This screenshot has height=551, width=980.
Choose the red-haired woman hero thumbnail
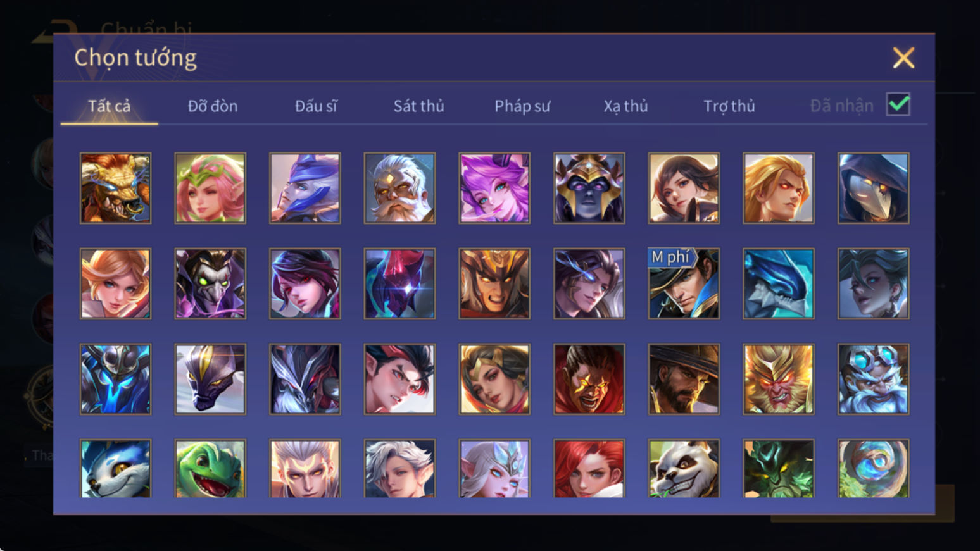pos(589,468)
